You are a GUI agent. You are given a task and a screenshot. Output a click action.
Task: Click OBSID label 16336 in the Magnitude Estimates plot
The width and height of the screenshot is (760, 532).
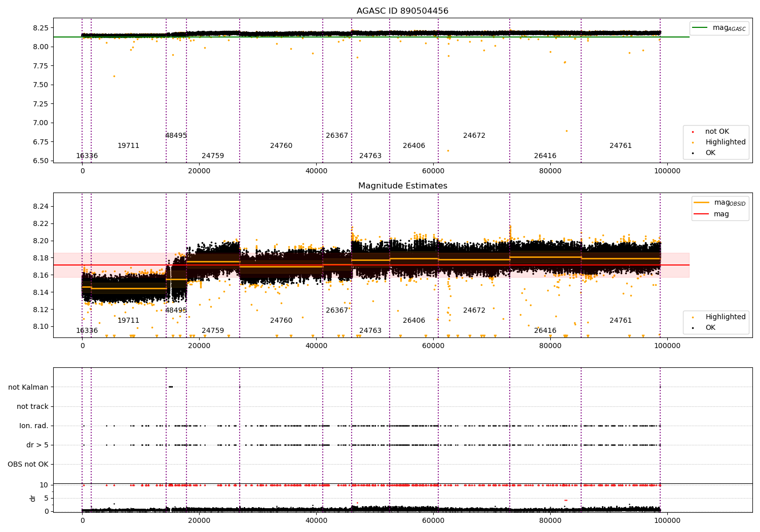87,331
